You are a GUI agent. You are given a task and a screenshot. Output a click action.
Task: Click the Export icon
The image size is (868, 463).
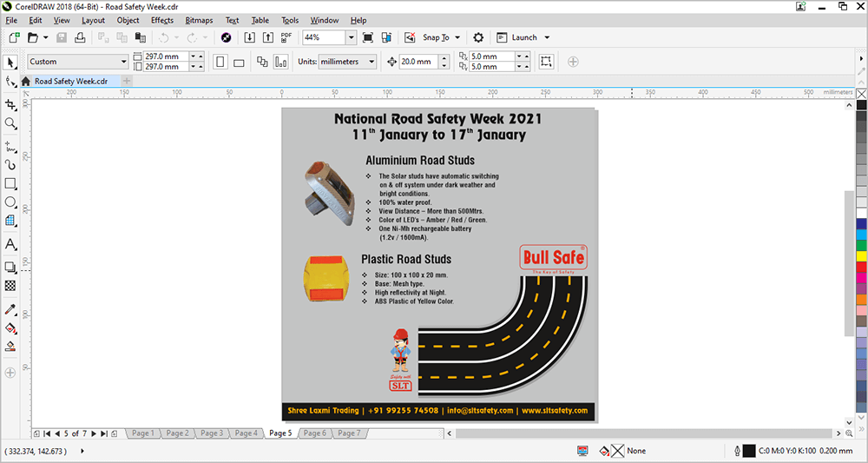[x=268, y=37]
